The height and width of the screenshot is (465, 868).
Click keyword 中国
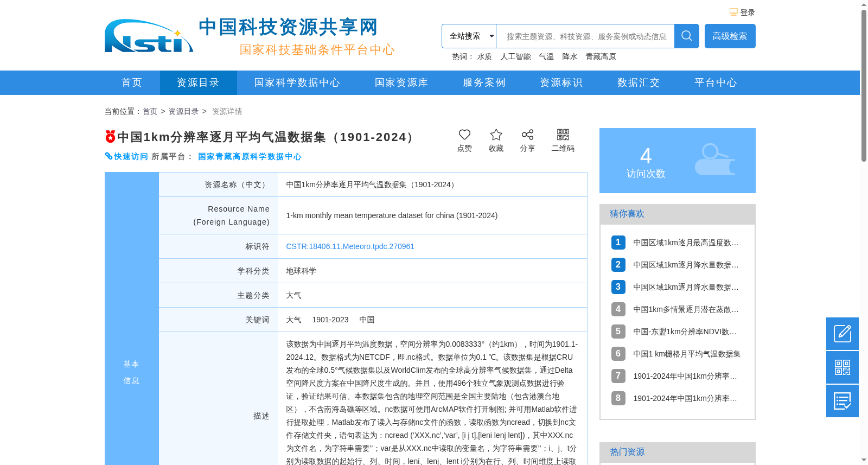367,320
